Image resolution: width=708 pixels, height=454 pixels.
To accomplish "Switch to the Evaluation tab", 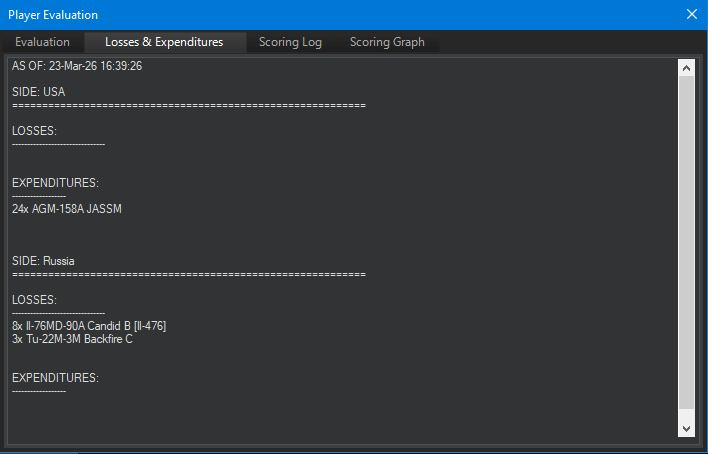I will [42, 42].
